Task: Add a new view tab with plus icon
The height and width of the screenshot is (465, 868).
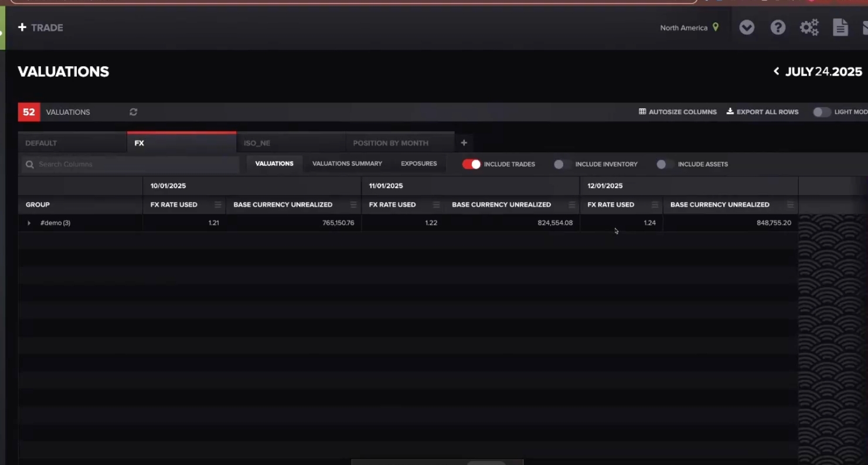Action: tap(464, 143)
